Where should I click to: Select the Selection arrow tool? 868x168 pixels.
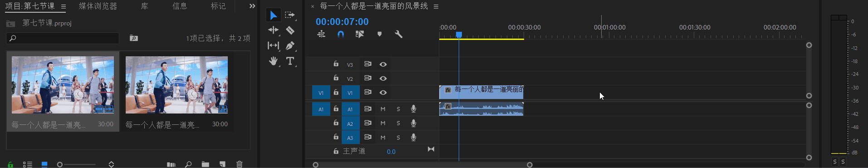(x=273, y=15)
